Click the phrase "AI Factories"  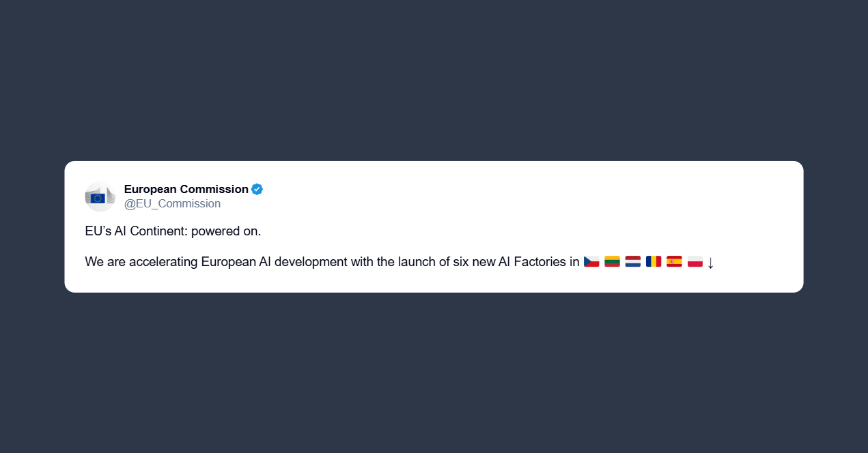point(533,261)
